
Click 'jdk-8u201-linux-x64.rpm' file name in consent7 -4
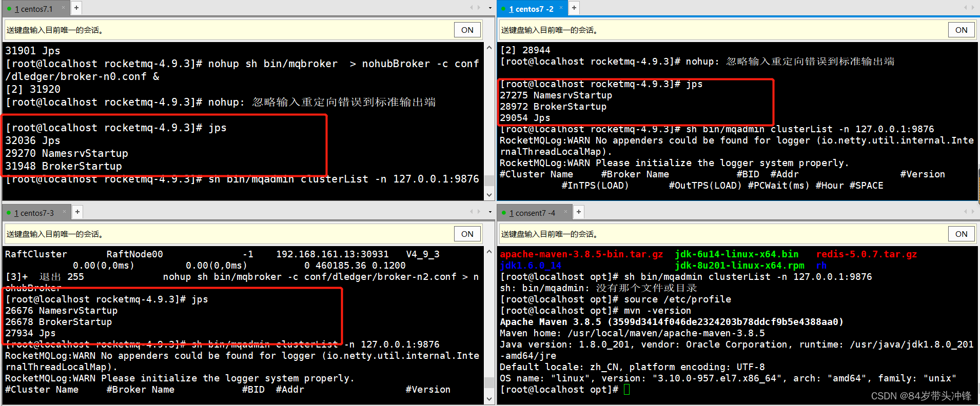739,266
